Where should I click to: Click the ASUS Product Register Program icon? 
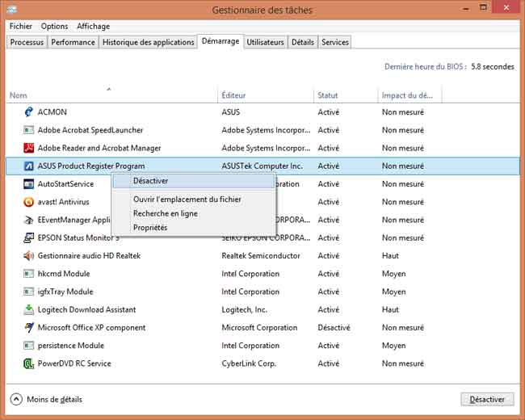[29, 166]
